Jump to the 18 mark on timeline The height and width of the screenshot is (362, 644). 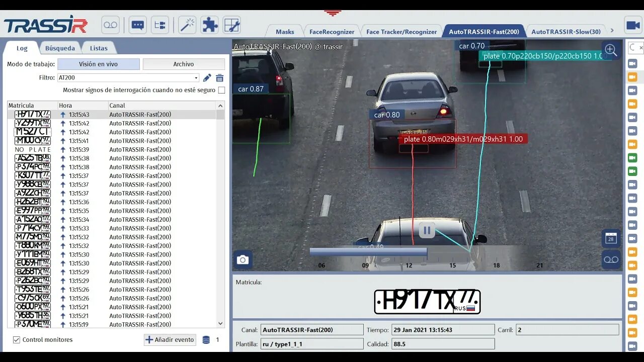[496, 265]
